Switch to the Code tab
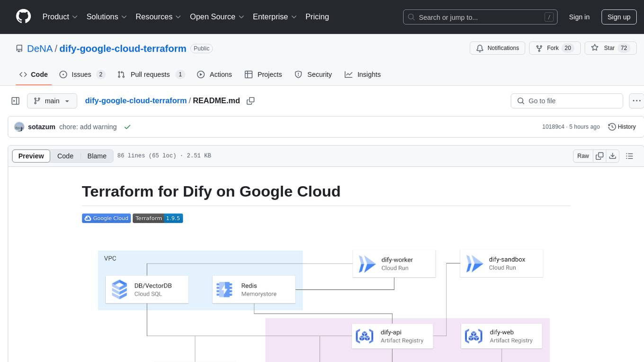This screenshot has height=362, width=644. (34, 74)
